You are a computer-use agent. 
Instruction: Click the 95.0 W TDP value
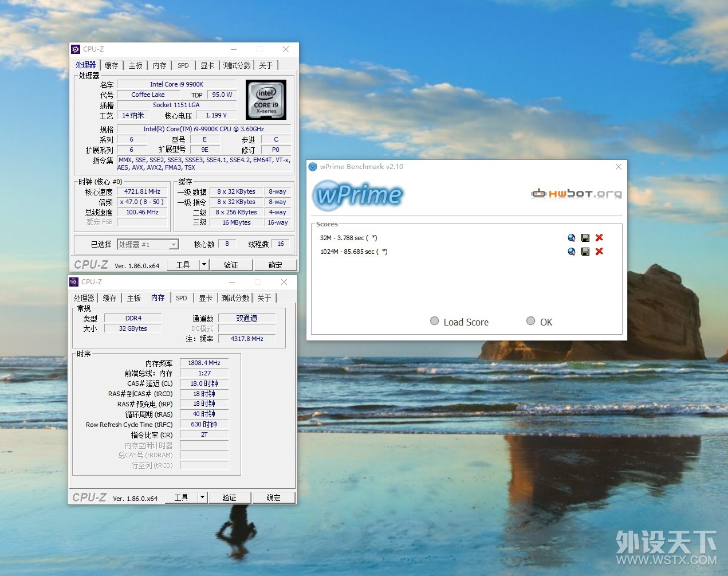[x=222, y=95]
